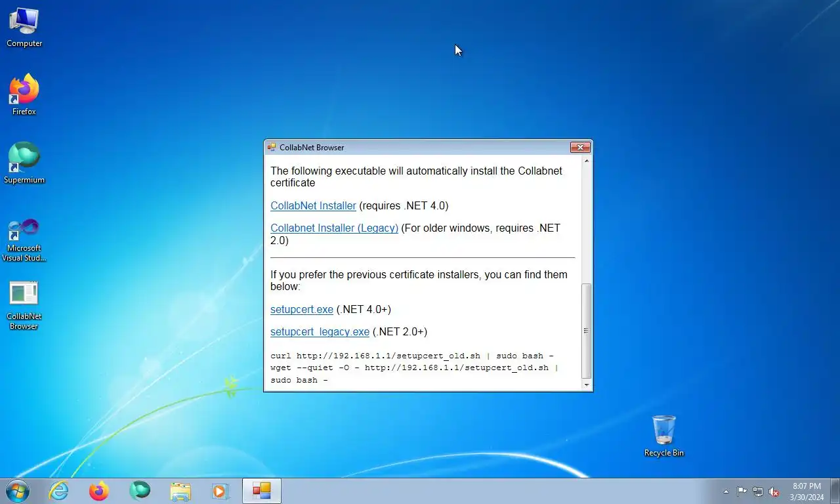Click the CollabNet Browser taskbar button

(262, 491)
